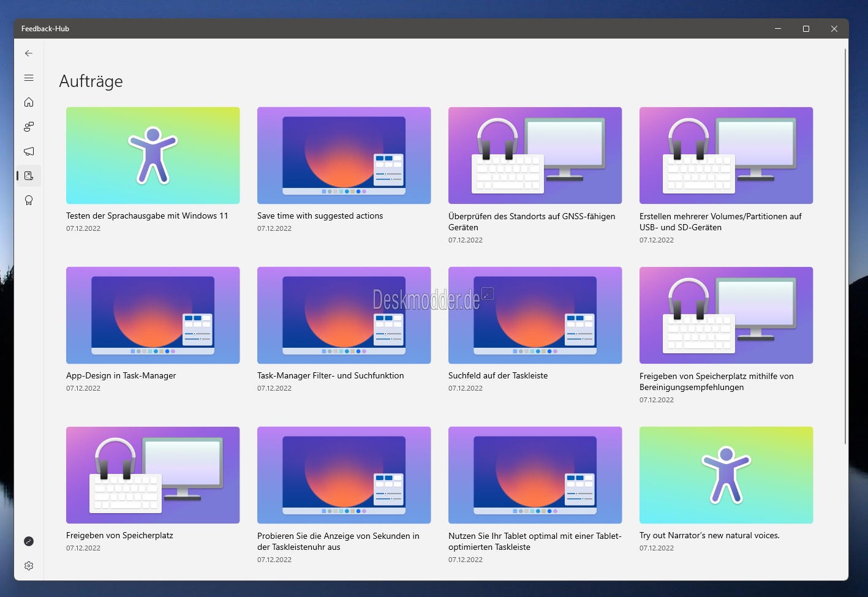868x597 pixels.
Task: Open the Home page icon
Action: tap(29, 102)
